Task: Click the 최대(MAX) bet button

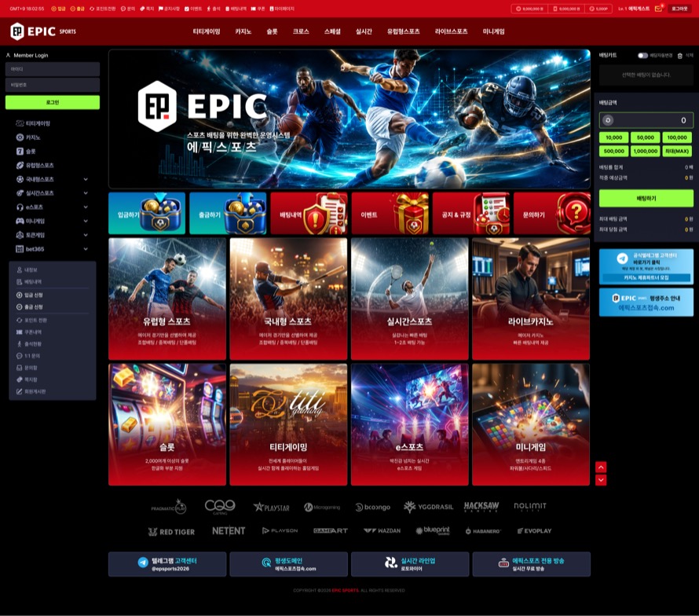Action: point(677,151)
